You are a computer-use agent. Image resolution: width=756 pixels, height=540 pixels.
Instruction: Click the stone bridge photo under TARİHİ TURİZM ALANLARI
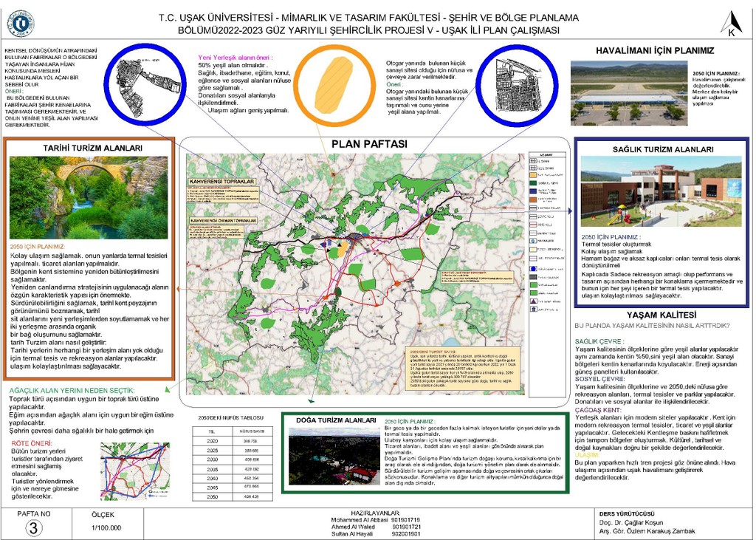click(x=89, y=197)
